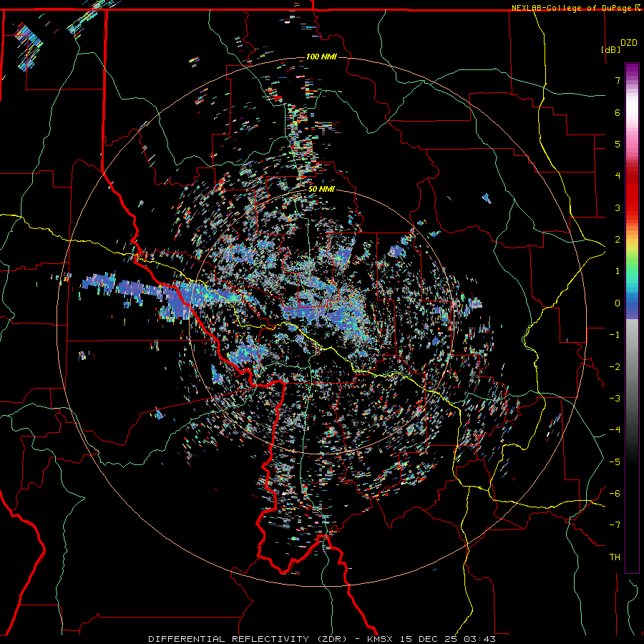Click the purple top of ZDR color bar
644x644 pixels.
click(632, 69)
